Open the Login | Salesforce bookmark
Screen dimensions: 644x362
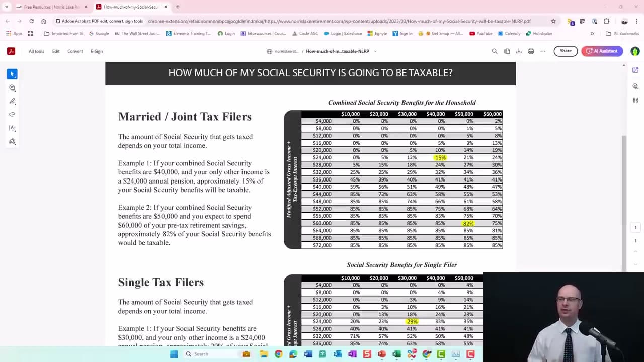(343, 33)
